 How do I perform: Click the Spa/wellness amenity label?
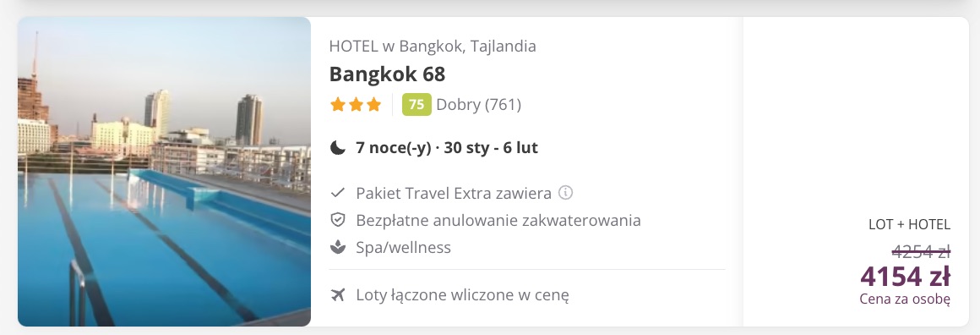pyautogui.click(x=403, y=247)
